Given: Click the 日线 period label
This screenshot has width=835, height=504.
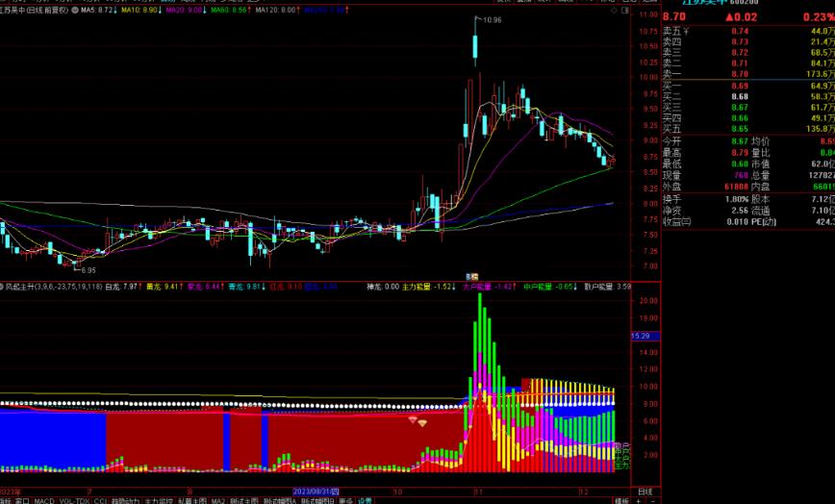Looking at the screenshot, I should [645, 491].
